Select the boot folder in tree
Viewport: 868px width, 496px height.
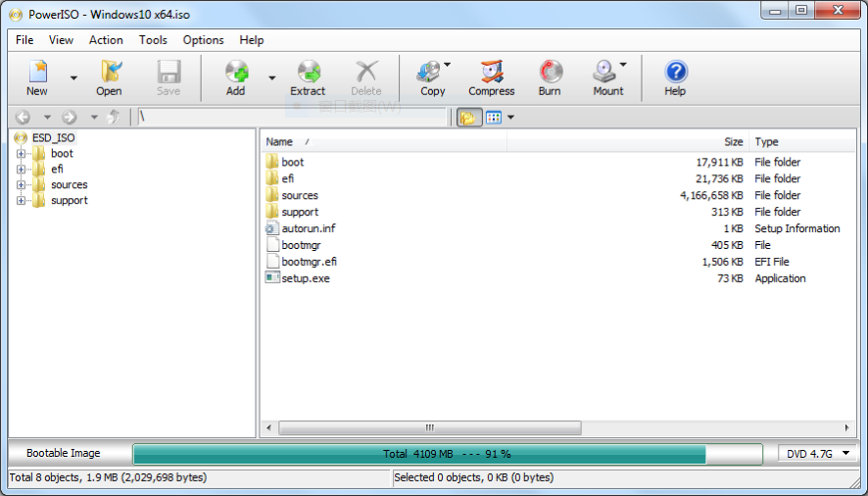(62, 154)
